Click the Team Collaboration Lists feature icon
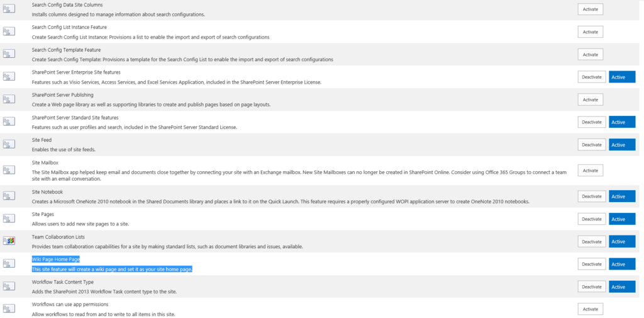Screen dimensions: 644x318 point(9,241)
